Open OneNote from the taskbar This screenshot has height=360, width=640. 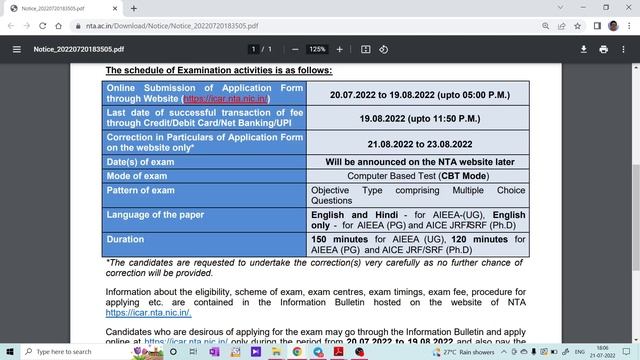(x=214, y=351)
